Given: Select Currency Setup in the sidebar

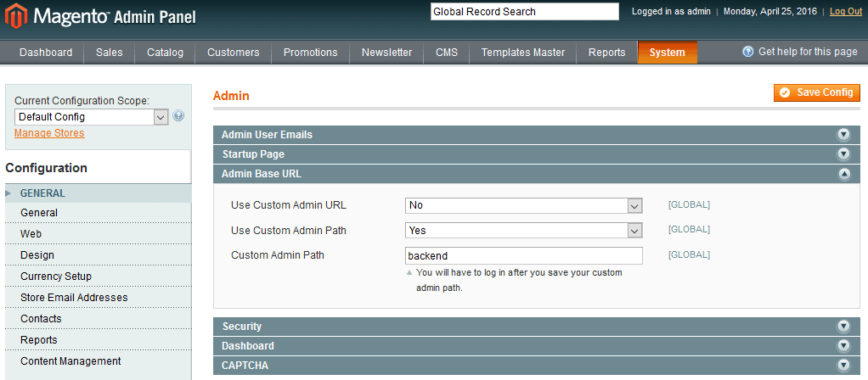Looking at the screenshot, I should [98, 276].
